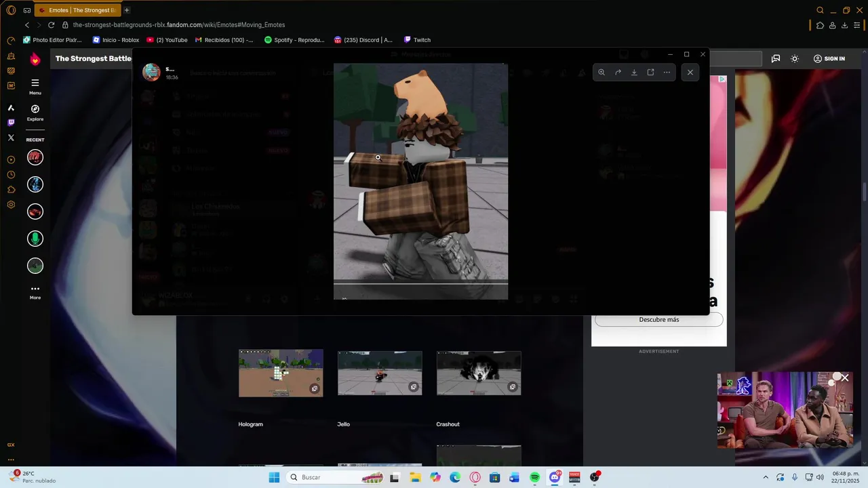Screen dimensions: 868x488
Task: Open the first recent wiki icon under RECENT
Action: point(35,157)
